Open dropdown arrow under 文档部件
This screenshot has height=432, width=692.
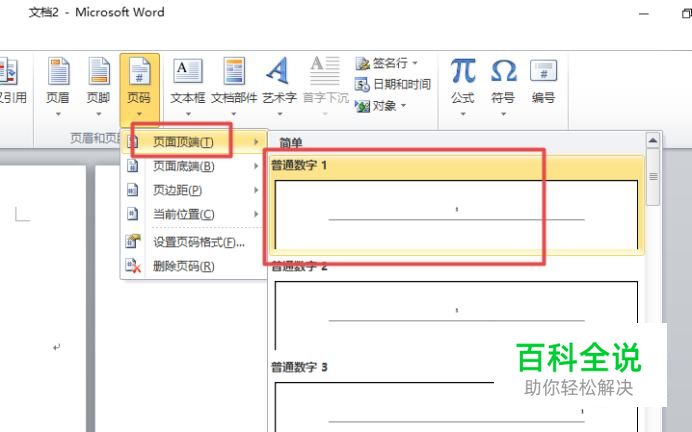(234, 114)
